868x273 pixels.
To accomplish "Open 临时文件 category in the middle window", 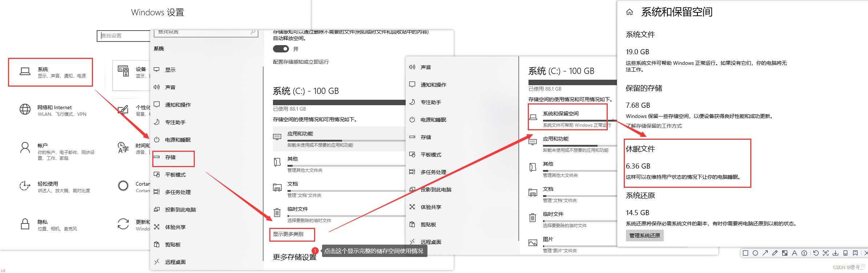I will coord(339,214).
